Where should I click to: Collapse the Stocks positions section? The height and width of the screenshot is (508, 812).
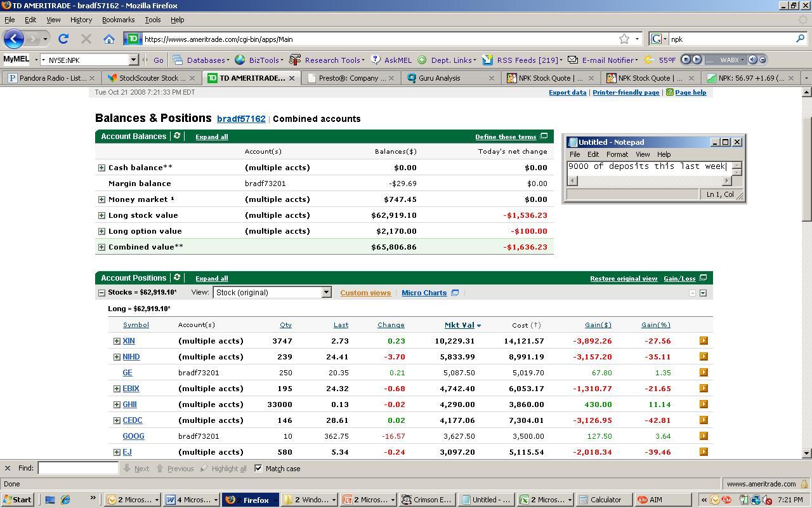[101, 293]
